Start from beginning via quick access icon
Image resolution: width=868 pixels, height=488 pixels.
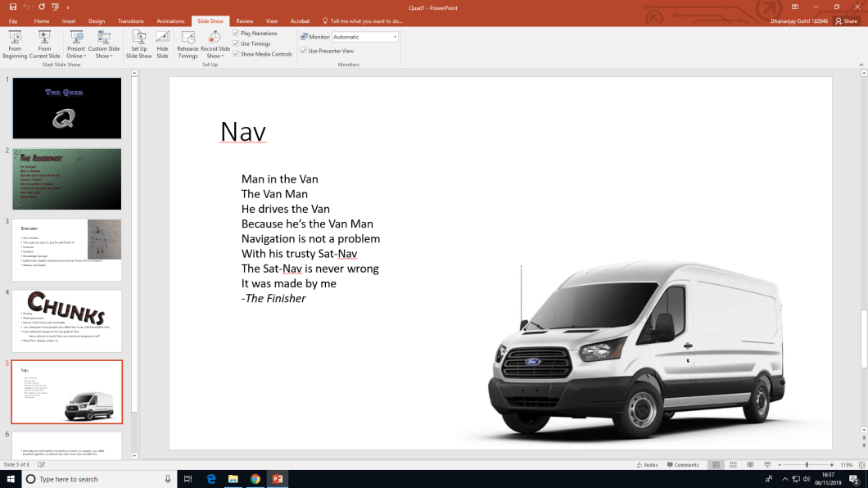pyautogui.click(x=56, y=7)
